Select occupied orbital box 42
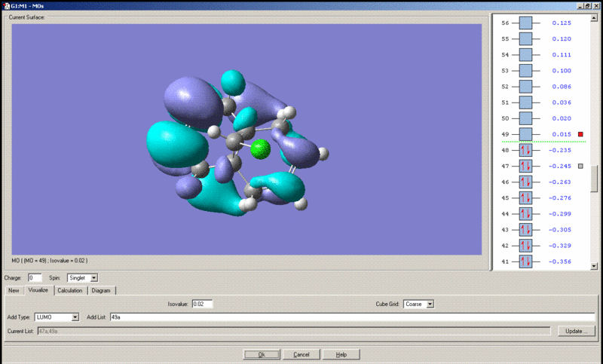The height and width of the screenshot is (364, 603). point(525,246)
